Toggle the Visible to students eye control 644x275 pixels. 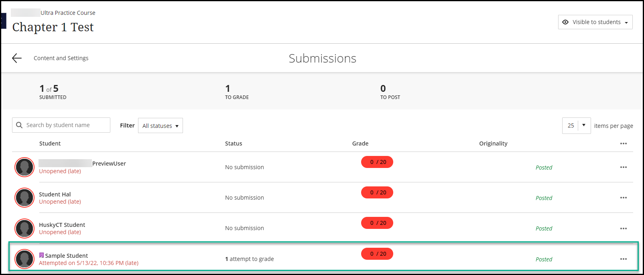pyautogui.click(x=565, y=22)
